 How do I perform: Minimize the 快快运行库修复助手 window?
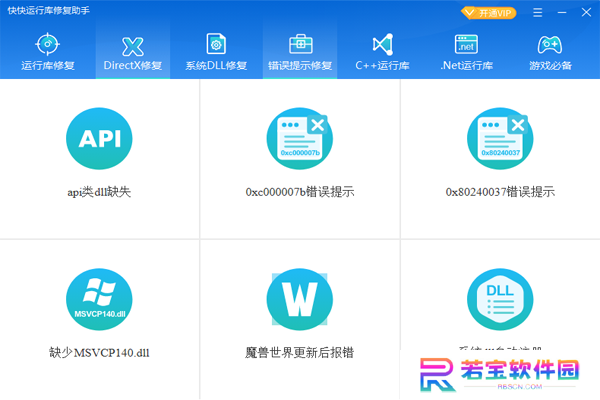pos(562,13)
